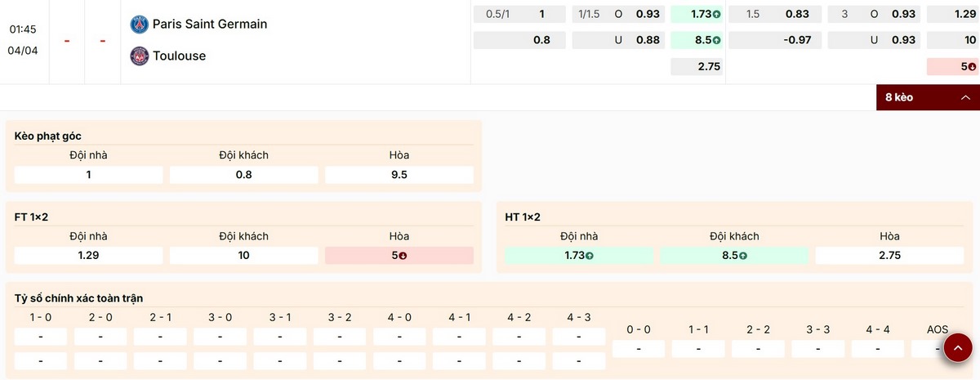This screenshot has height=380, width=980.
Task: Pick FT 1×2 home odds 1.29
Action: [x=88, y=255]
